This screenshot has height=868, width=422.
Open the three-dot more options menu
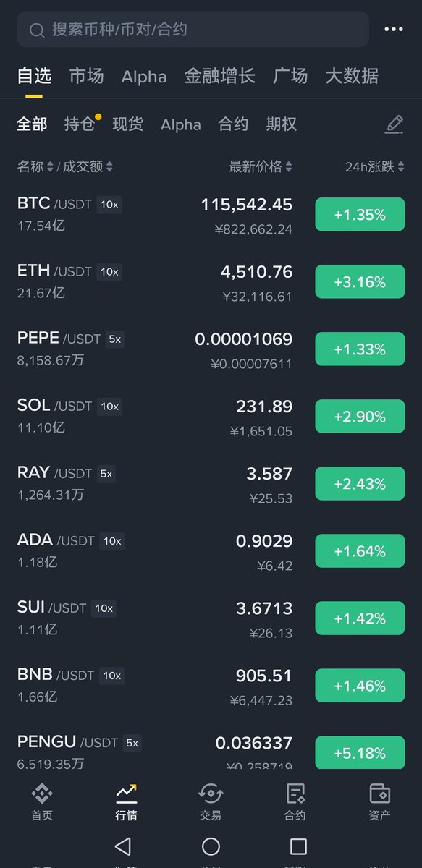393,30
